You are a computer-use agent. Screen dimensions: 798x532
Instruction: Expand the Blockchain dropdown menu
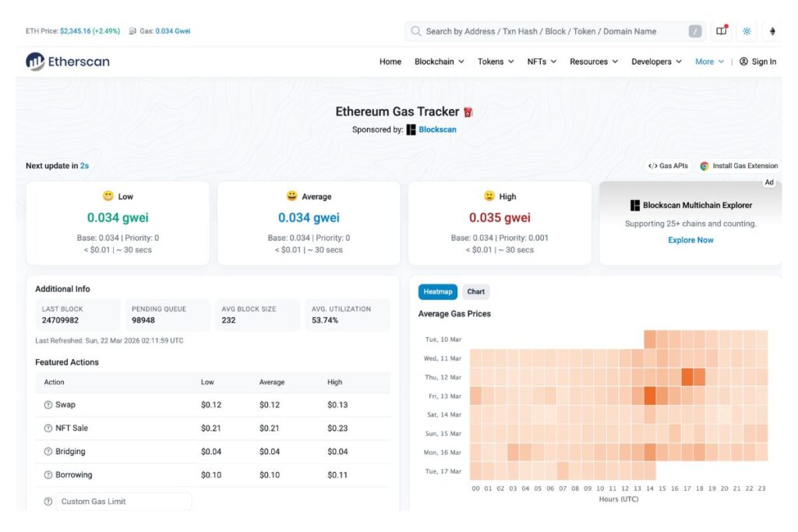(x=439, y=62)
